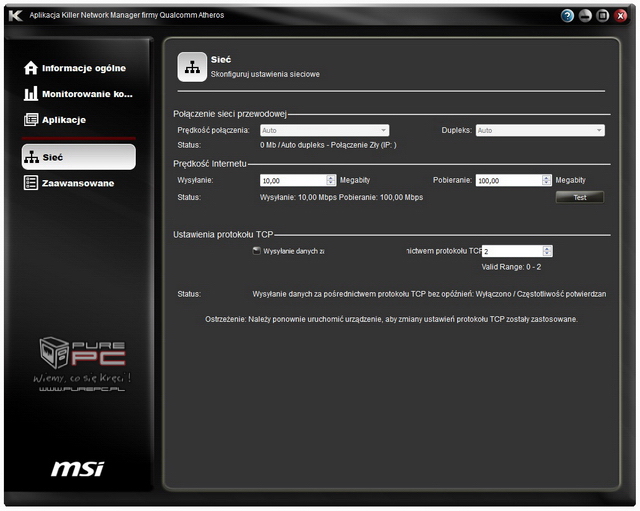This screenshot has height=511, width=640.
Task: Click the Killer K logo icon
Action: tap(16, 16)
